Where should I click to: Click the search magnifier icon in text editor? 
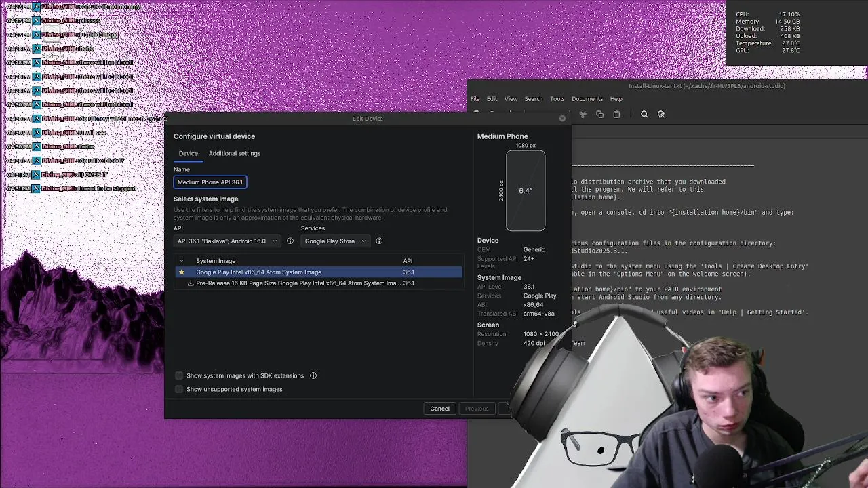(644, 115)
